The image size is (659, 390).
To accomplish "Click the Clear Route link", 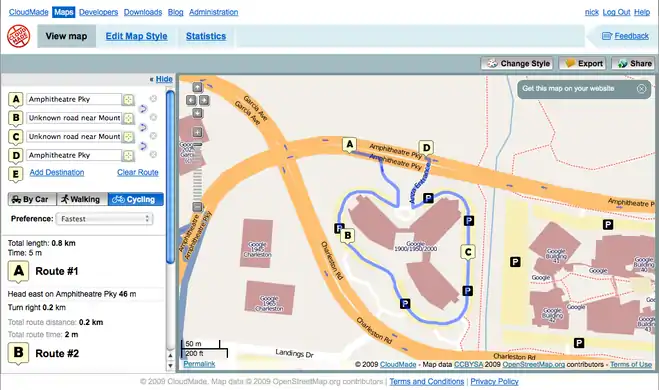I will tap(138, 172).
